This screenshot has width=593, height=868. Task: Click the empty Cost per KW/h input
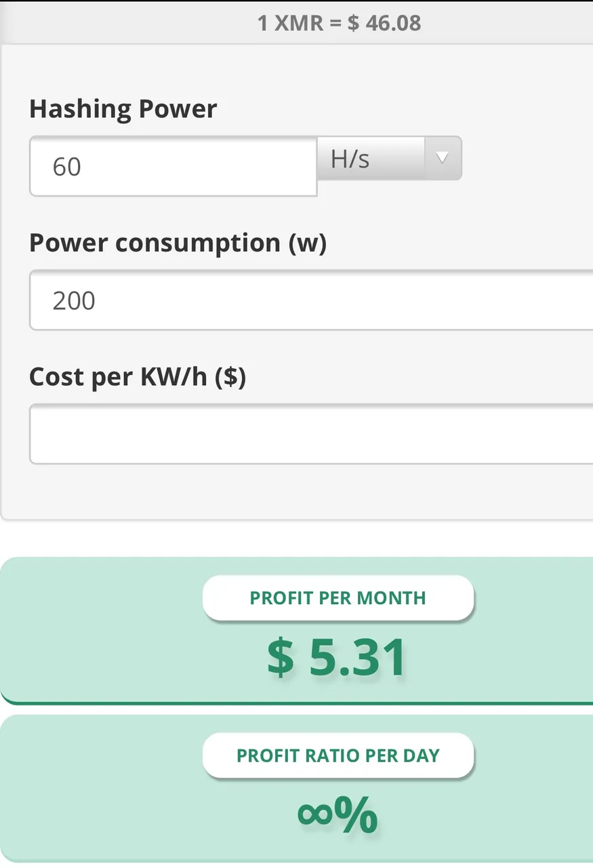312,434
